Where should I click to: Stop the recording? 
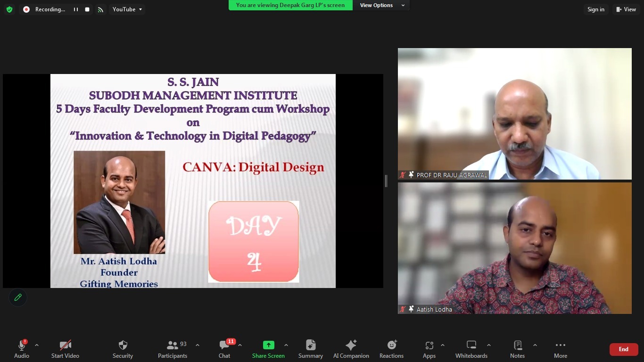coord(87,9)
